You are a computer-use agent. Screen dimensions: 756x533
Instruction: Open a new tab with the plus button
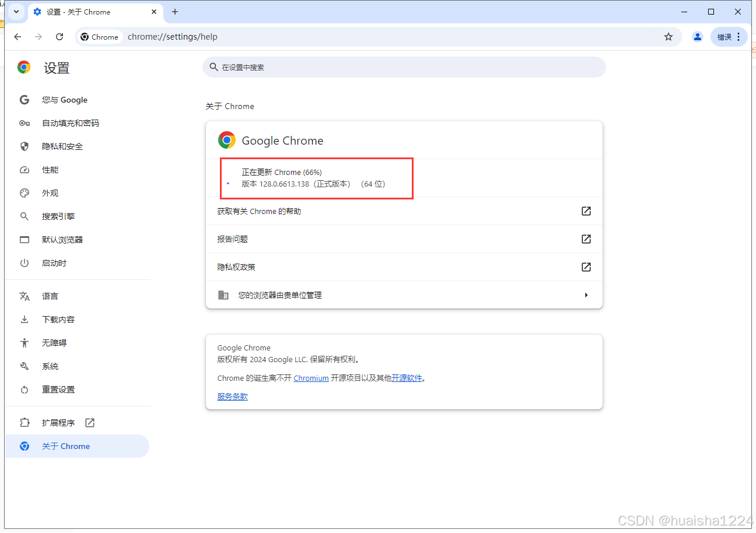point(175,12)
